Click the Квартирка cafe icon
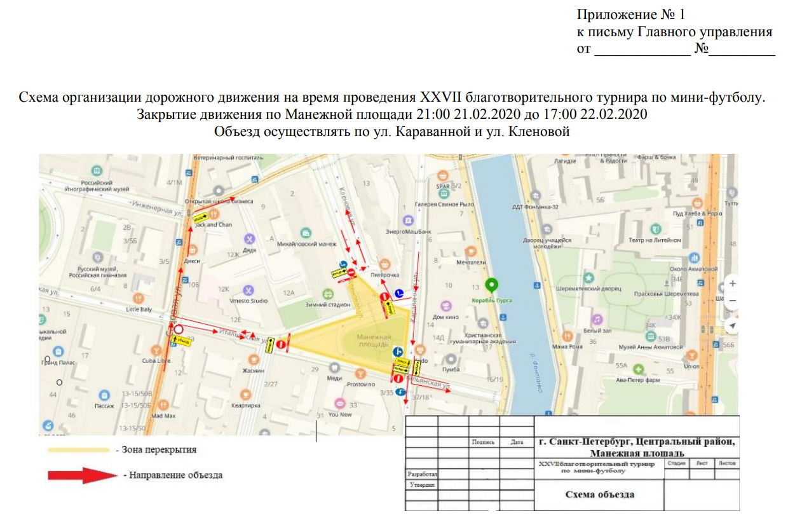The image size is (795, 532). point(246,394)
